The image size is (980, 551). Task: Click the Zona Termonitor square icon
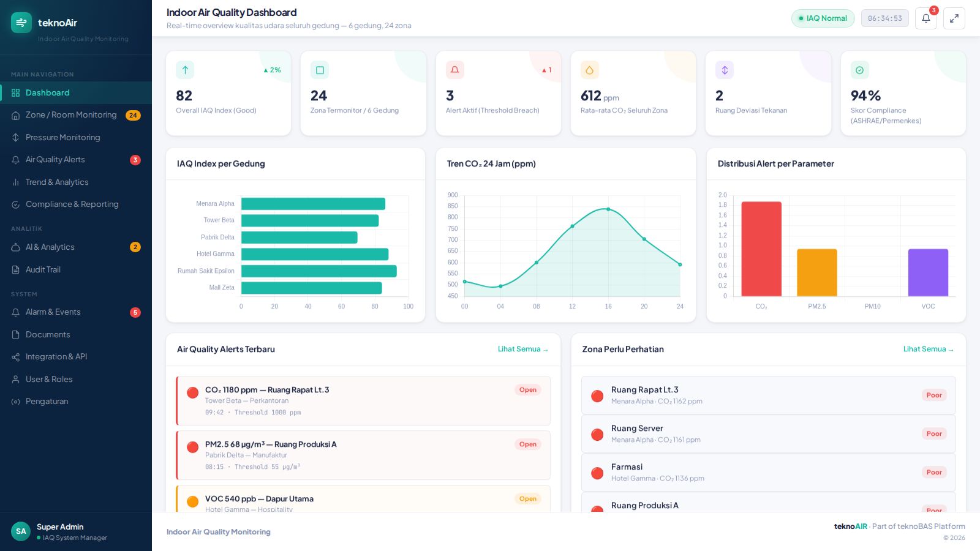320,70
